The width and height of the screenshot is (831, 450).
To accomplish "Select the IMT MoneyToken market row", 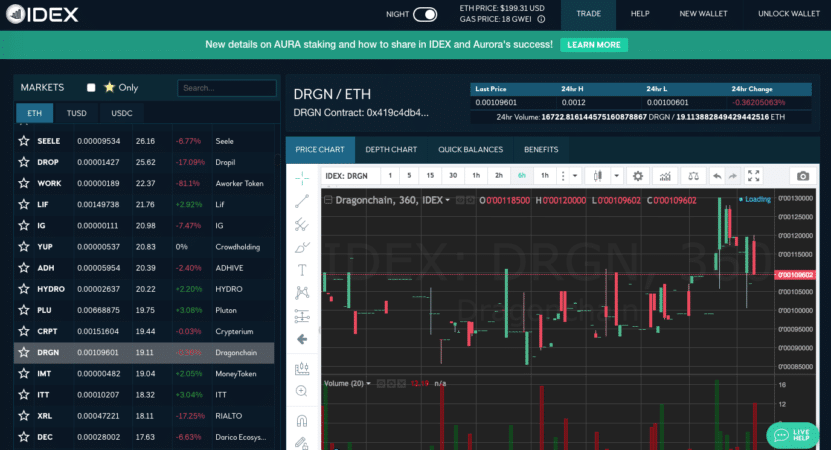I will tap(144, 374).
